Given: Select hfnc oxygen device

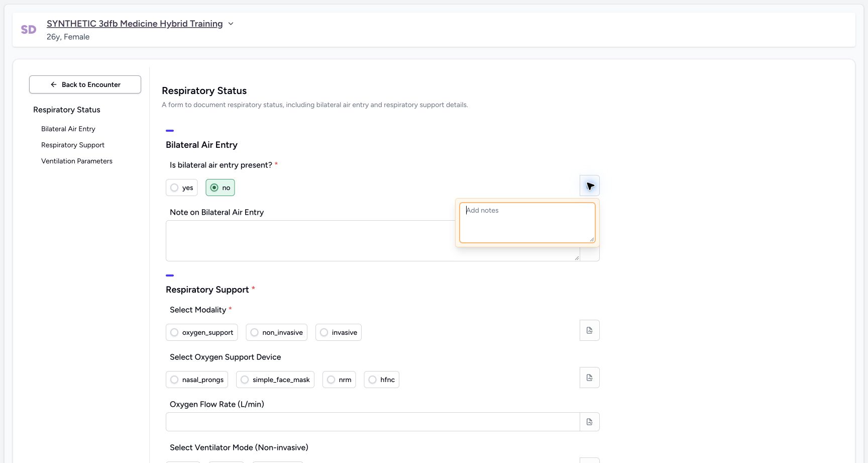Looking at the screenshot, I should (382, 380).
